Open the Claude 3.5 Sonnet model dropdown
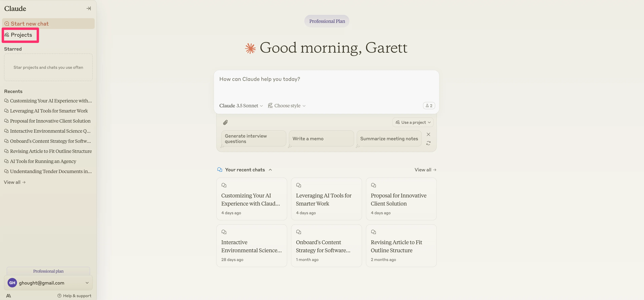Viewport: 644px width, 300px height. [241, 106]
